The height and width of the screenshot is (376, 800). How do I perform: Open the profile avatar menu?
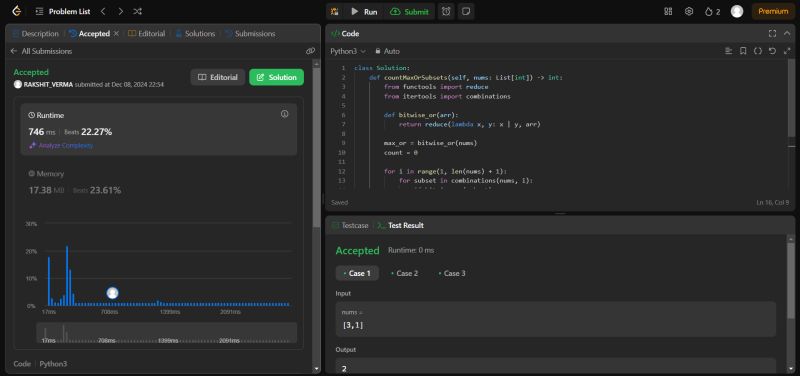coord(737,11)
